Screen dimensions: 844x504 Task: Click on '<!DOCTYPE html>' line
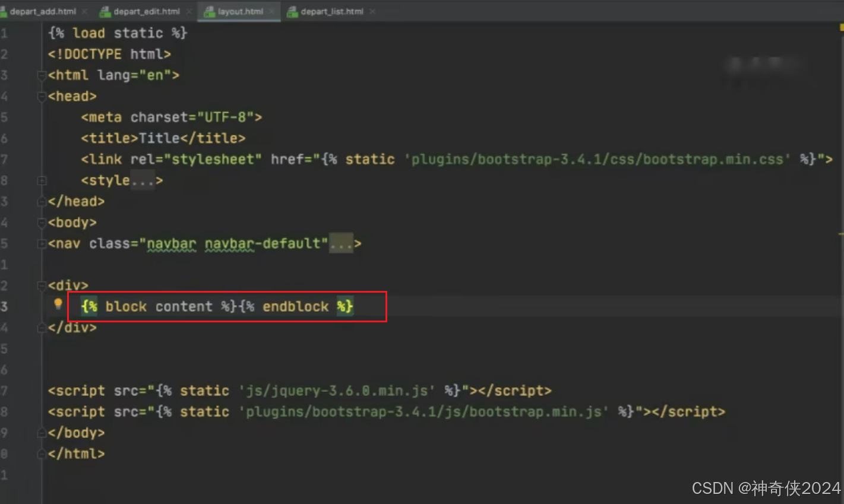click(x=109, y=54)
